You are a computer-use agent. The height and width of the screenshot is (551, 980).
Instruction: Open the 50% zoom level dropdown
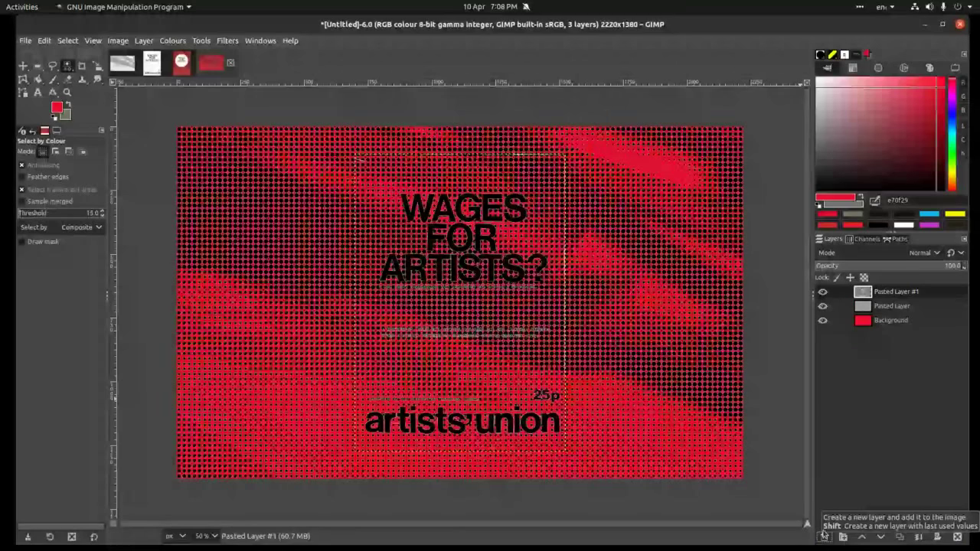[206, 536]
